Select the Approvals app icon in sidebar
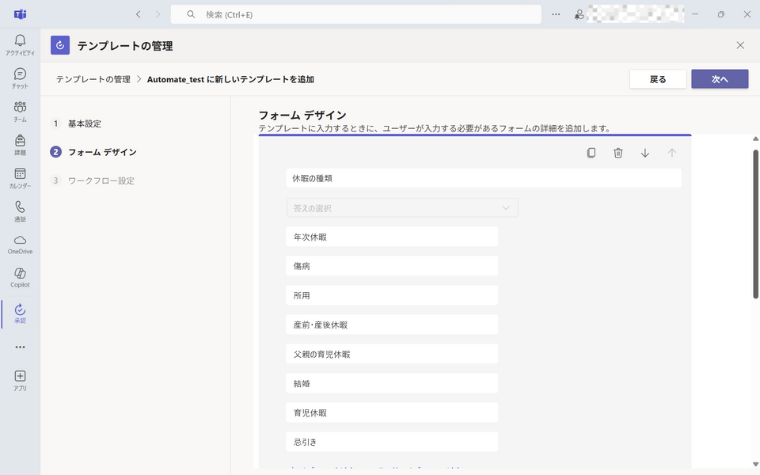The height and width of the screenshot is (475, 760). [x=20, y=313]
